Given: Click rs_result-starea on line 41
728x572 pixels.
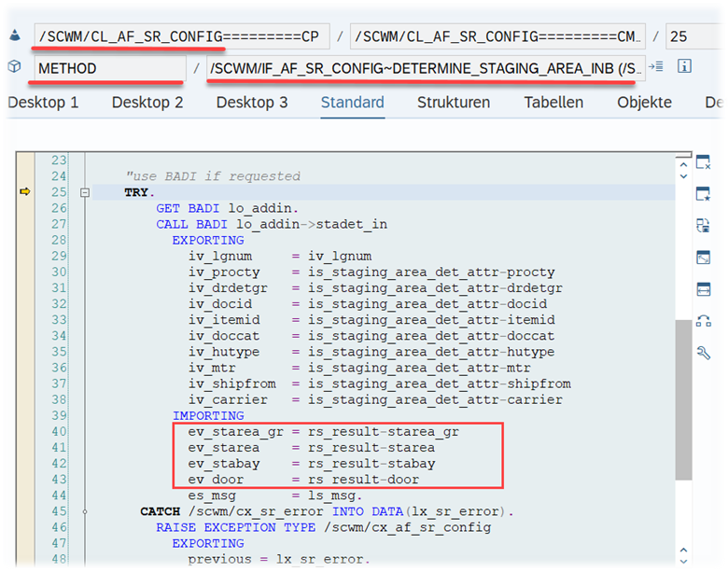Looking at the screenshot, I should coord(371,448).
